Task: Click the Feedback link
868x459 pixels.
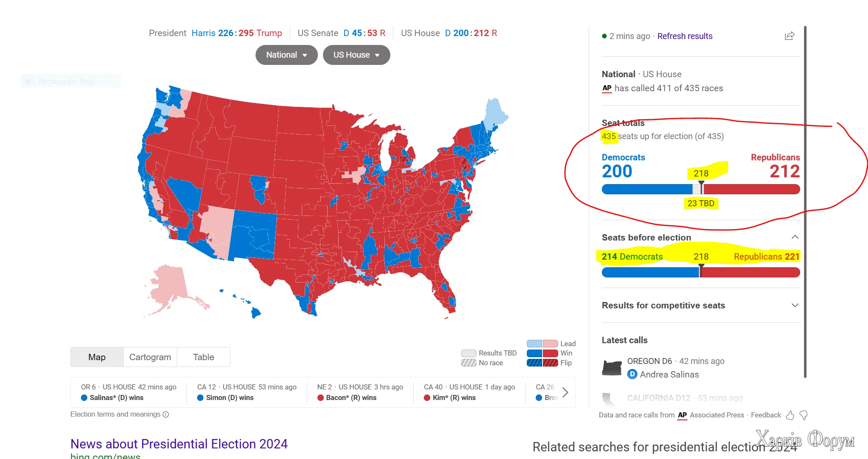Action: tap(765, 415)
